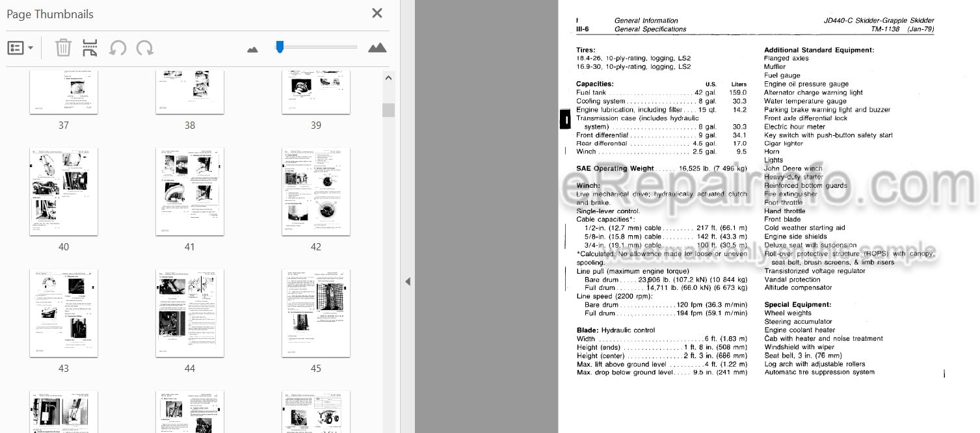Click page number label '40'
This screenshot has width=980, height=433.
(x=64, y=247)
